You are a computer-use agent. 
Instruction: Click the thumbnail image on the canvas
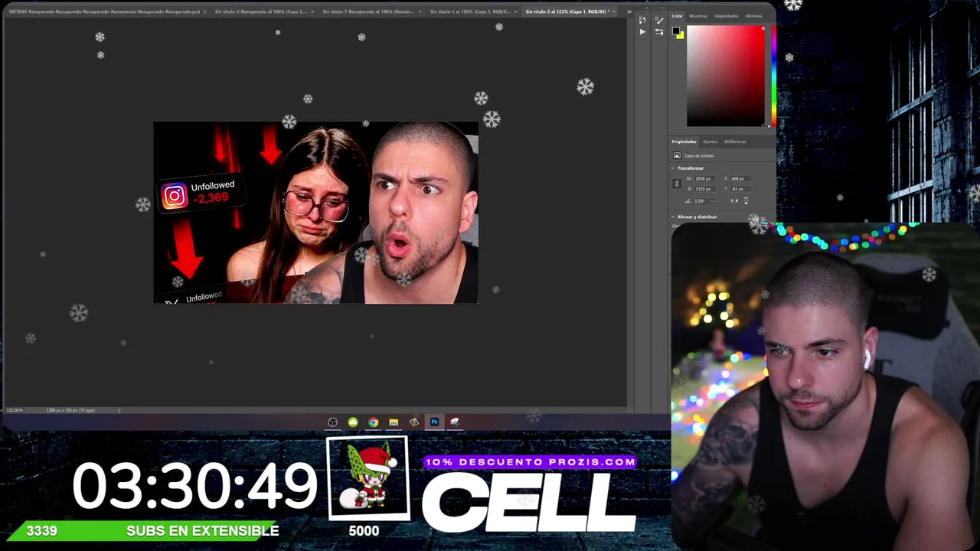pos(315,213)
